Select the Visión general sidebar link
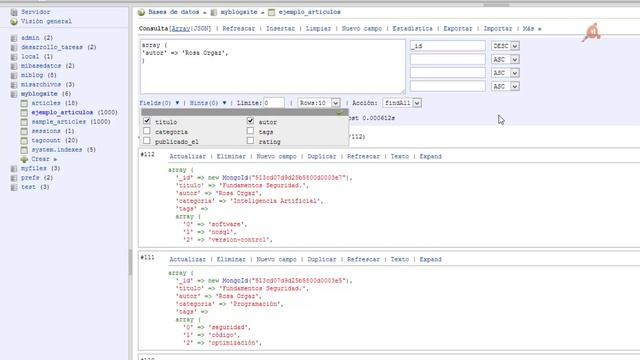This screenshot has height=360, width=640. pyautogui.click(x=46, y=21)
